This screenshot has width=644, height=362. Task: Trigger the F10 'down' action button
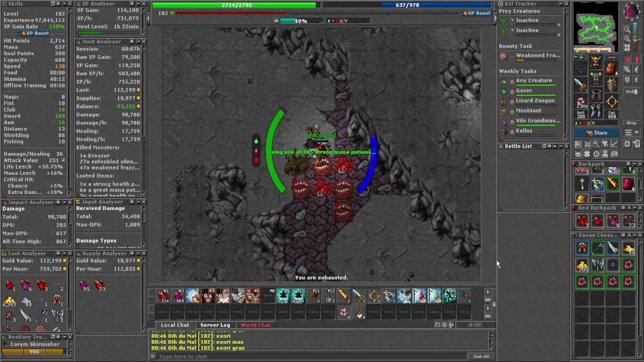[x=298, y=296]
